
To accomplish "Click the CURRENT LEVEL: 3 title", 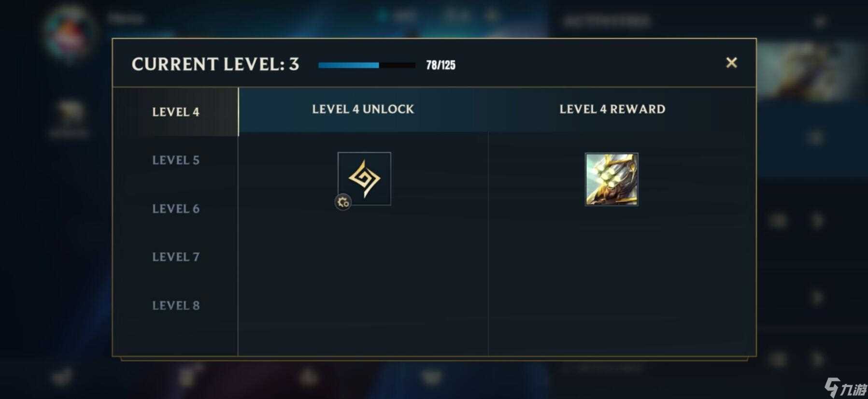I will pos(215,64).
